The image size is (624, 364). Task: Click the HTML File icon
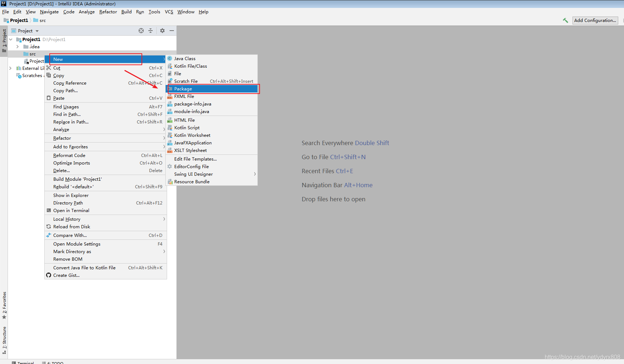pos(170,120)
